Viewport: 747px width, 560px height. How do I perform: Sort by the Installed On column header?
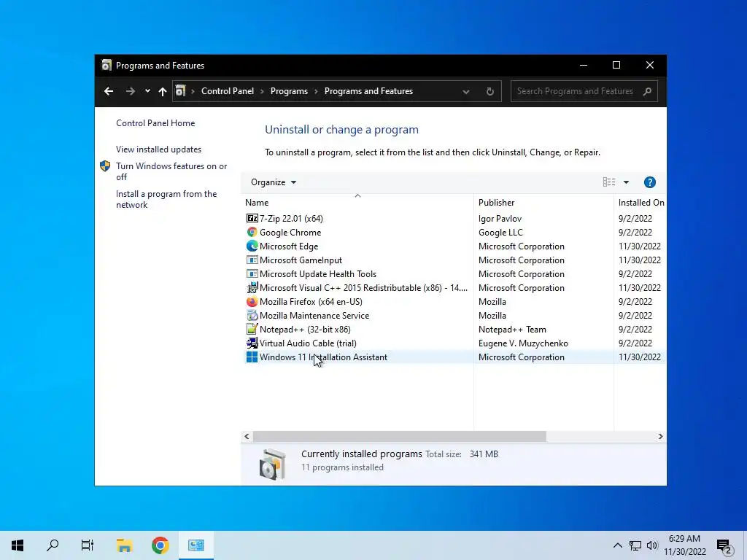tap(640, 203)
